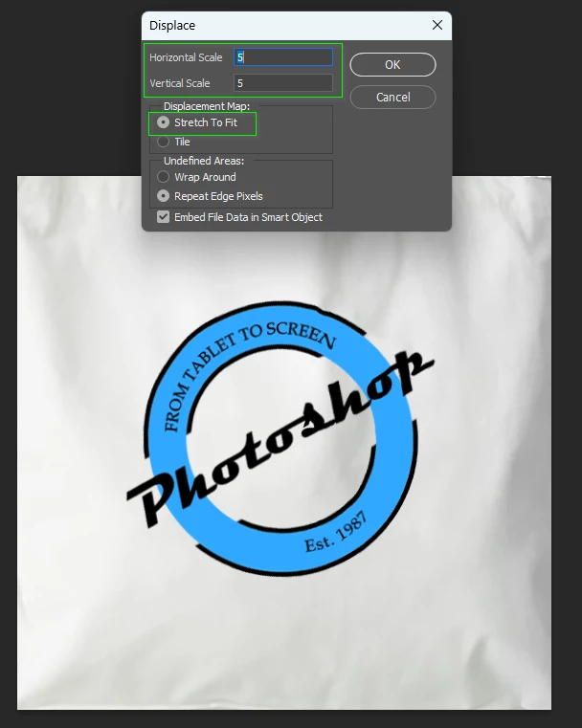Click the Photoshop logo on the canvas

point(280,439)
